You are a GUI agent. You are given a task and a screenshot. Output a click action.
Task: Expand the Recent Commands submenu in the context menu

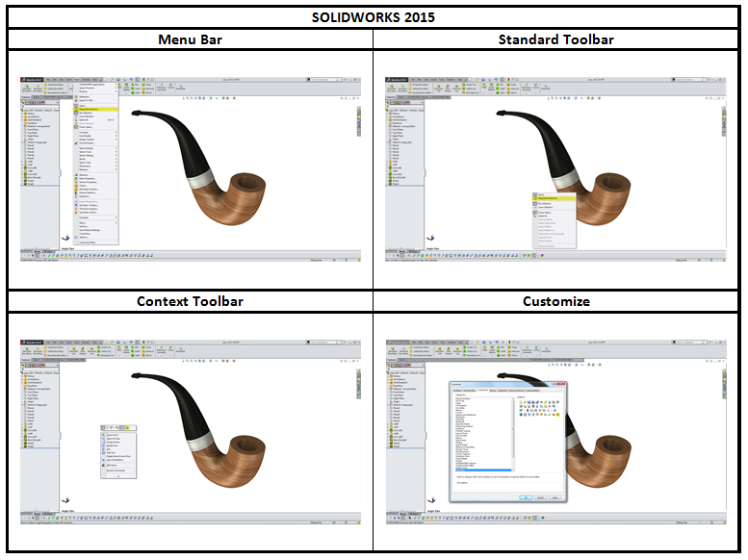134,471
